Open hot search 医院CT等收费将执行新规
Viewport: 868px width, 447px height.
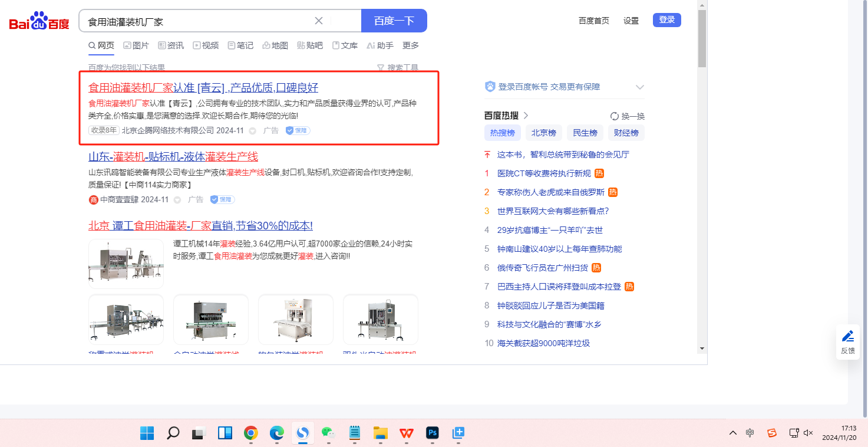[544, 173]
